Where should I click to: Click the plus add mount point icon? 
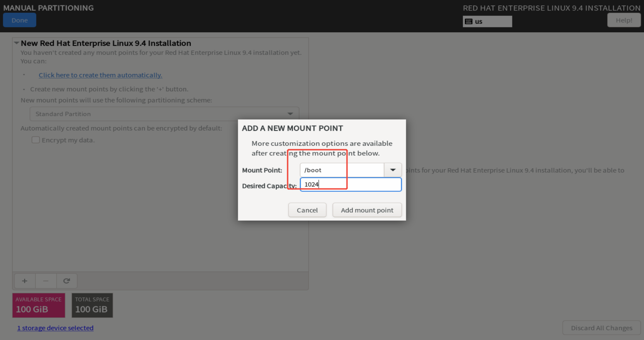[x=25, y=281]
